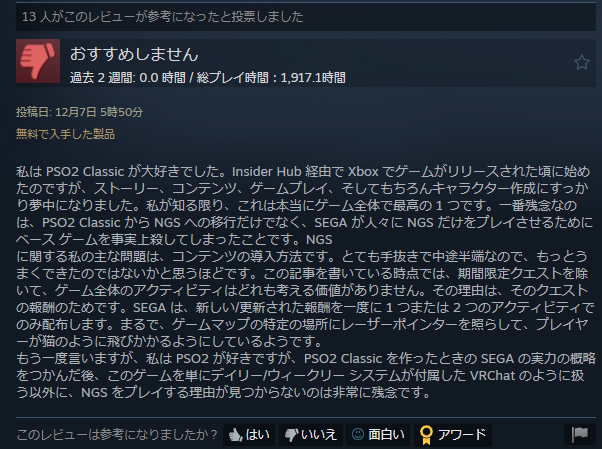Give an アワード to this review

(x=453, y=435)
